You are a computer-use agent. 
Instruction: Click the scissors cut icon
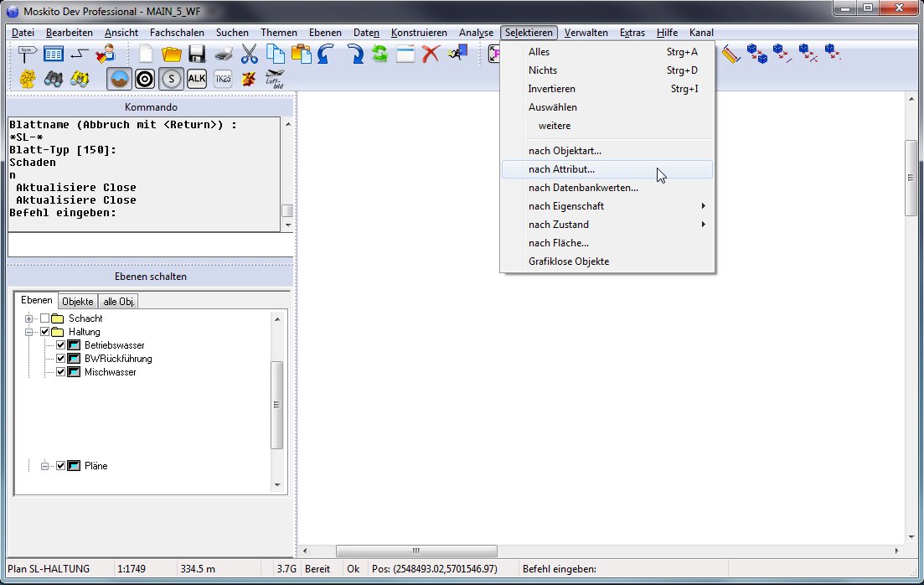pos(249,54)
